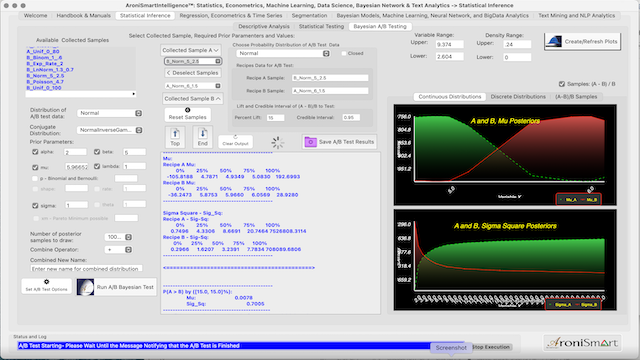Click Create/Refresh Plots button label
640x360 pixels.
tap(591, 41)
